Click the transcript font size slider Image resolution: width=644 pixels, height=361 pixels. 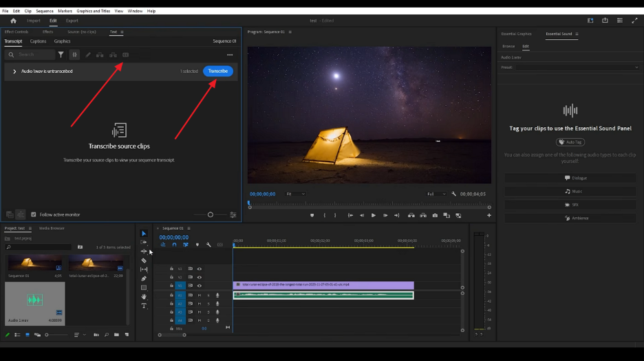211,215
